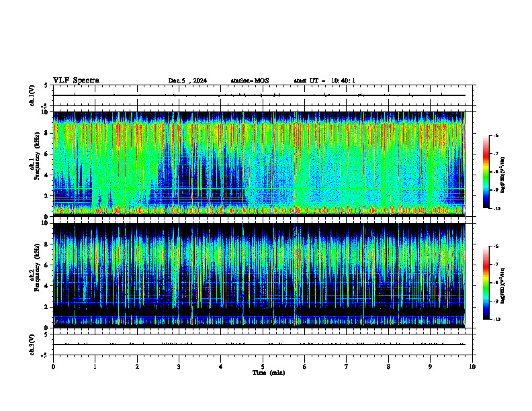
Task: Click the "-10" tick on ch.1 colorbar
Action: click(496, 209)
